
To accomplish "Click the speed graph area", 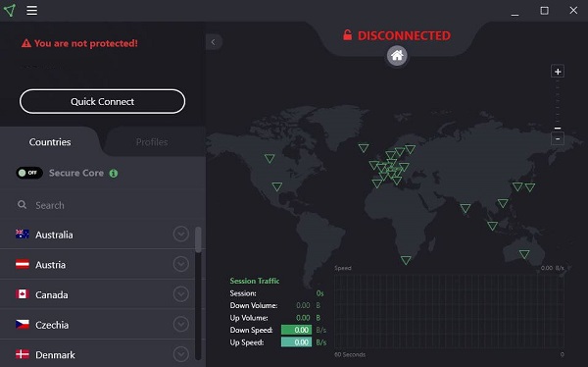I will click(x=449, y=311).
